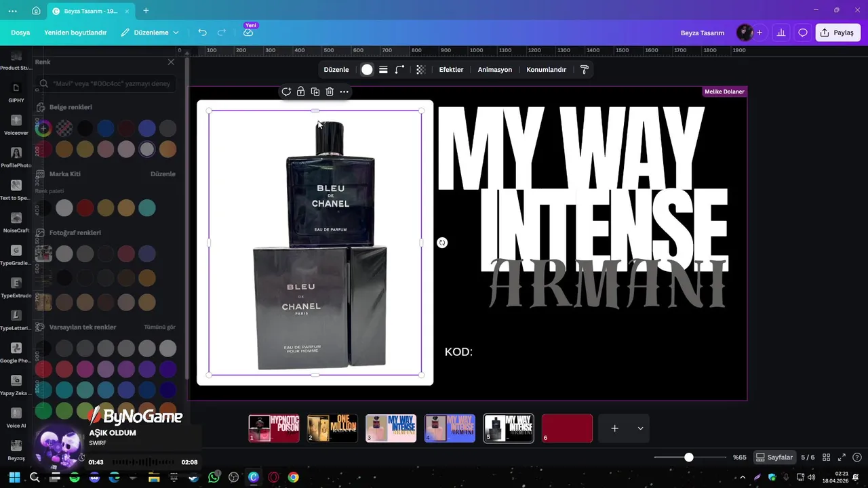Open the Yapay Zeka app in sidebar
The height and width of the screenshot is (488, 868).
16,385
